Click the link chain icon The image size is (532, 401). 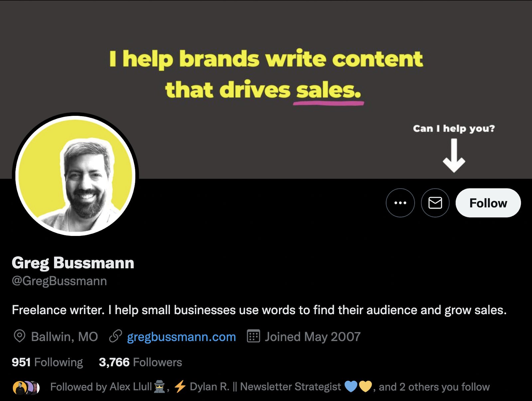coord(116,336)
